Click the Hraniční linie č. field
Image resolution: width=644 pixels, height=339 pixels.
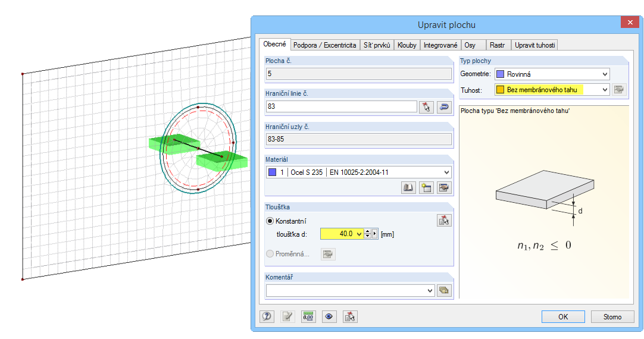coord(341,106)
